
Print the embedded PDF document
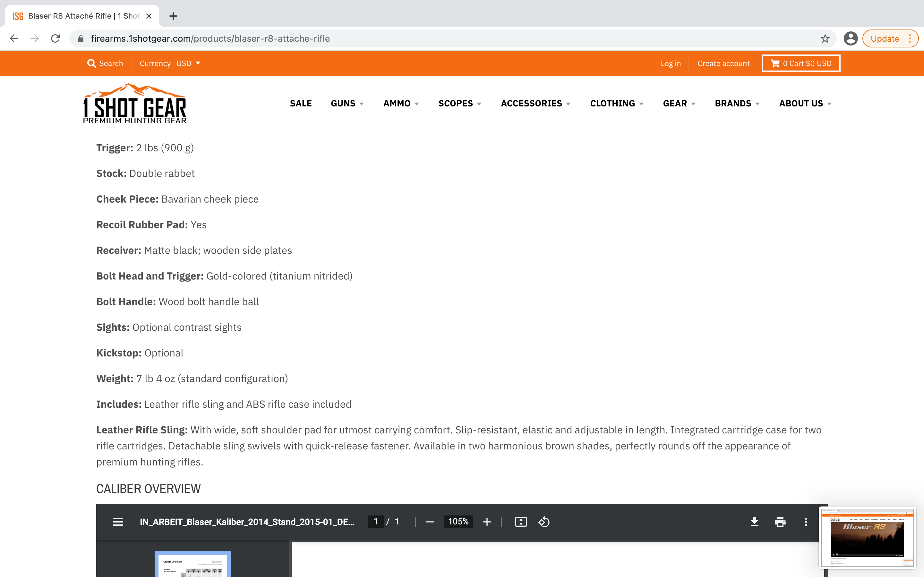pos(780,522)
